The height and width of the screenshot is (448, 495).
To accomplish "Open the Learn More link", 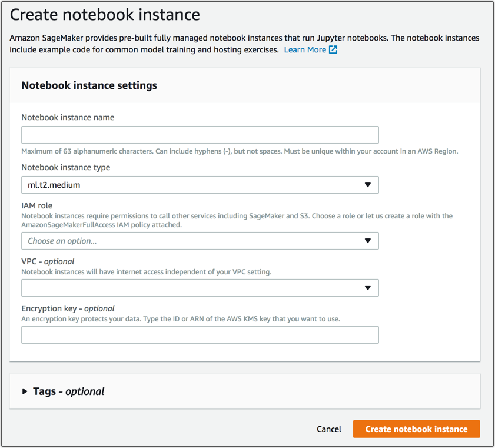I will pyautogui.click(x=305, y=49).
